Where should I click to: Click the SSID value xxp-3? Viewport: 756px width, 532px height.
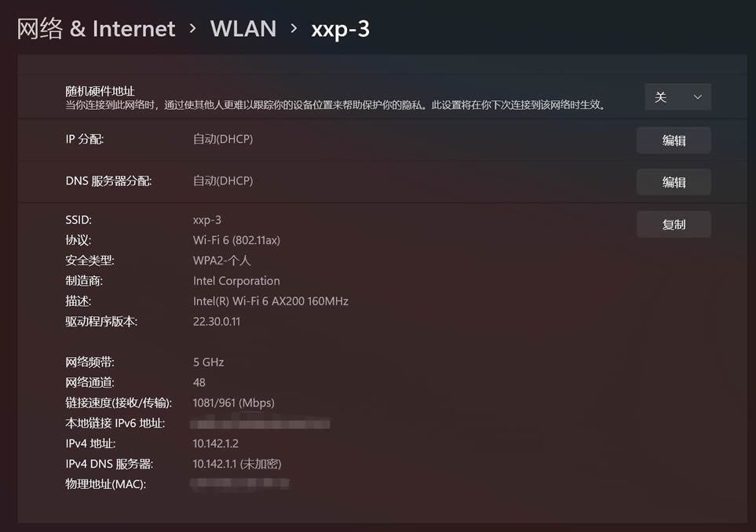click(206, 220)
